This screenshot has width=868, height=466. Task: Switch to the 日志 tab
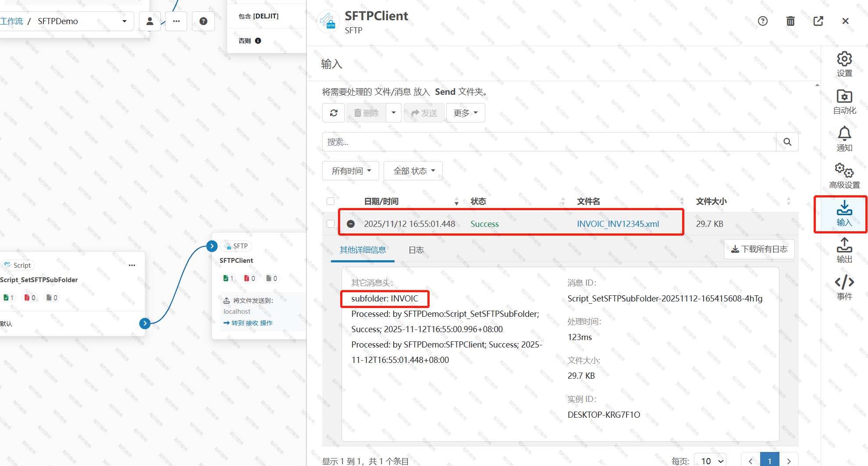[416, 250]
